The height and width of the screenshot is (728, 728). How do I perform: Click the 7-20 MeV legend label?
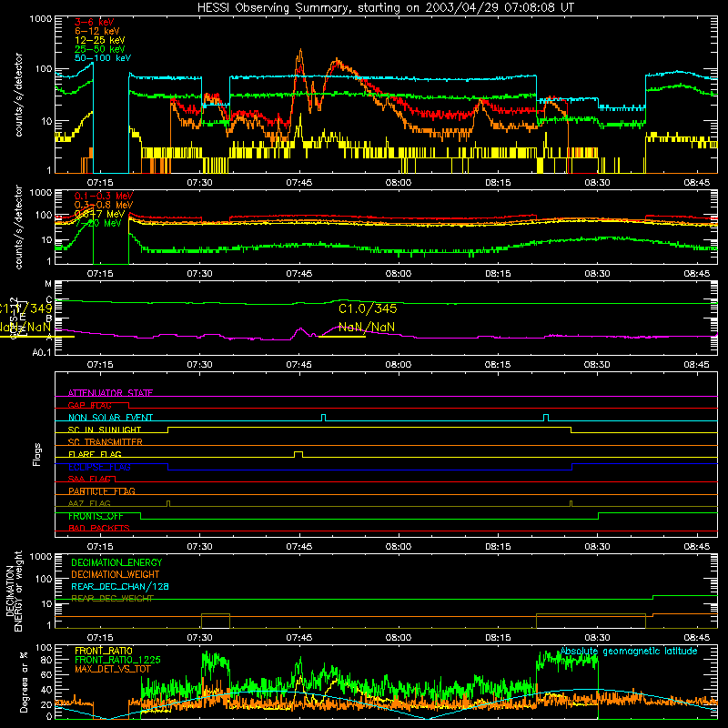coord(98,223)
